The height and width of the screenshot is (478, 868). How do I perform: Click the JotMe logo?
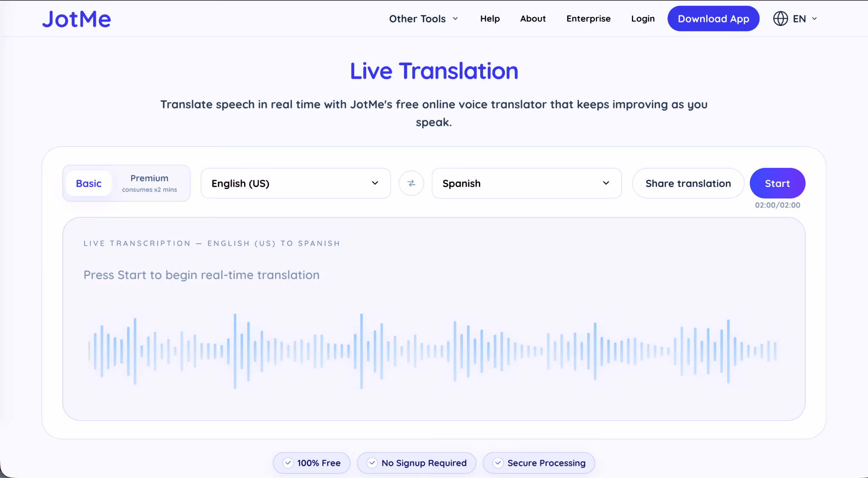(x=77, y=19)
